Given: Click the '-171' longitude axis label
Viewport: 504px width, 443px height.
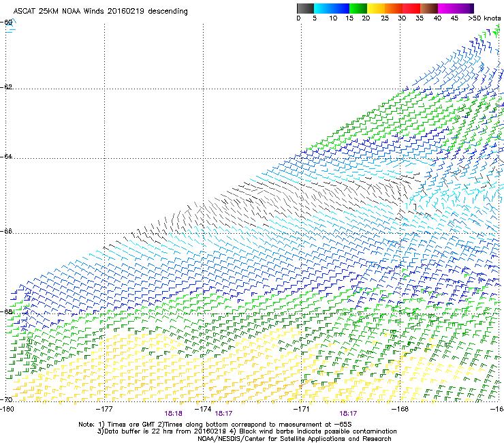Looking at the screenshot, I should [x=301, y=409].
